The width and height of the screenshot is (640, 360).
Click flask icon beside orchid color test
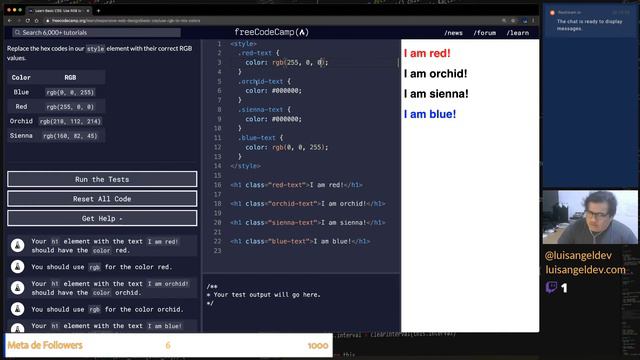(x=18, y=288)
